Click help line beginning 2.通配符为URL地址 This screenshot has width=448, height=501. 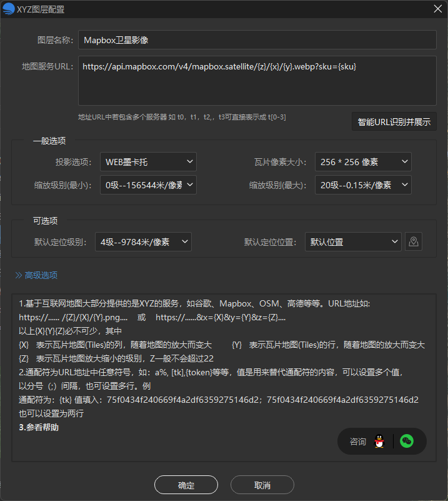[x=211, y=372]
